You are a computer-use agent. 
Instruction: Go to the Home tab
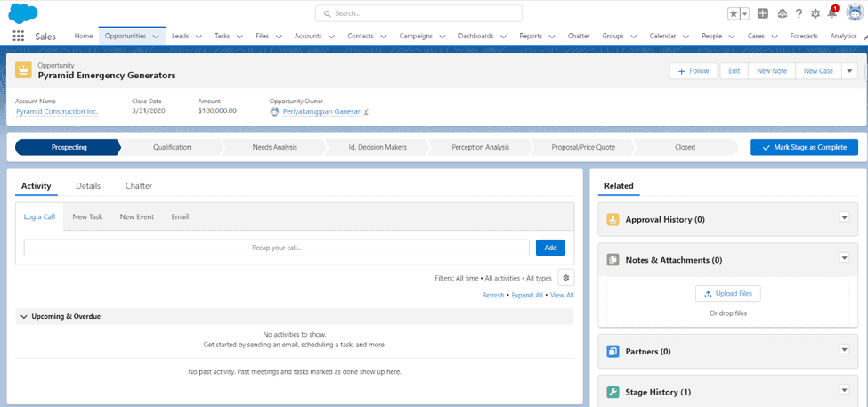(84, 36)
